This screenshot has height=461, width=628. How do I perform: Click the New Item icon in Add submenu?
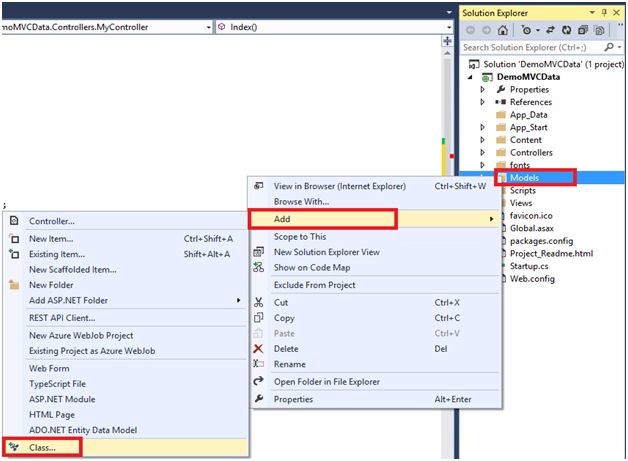(14, 239)
